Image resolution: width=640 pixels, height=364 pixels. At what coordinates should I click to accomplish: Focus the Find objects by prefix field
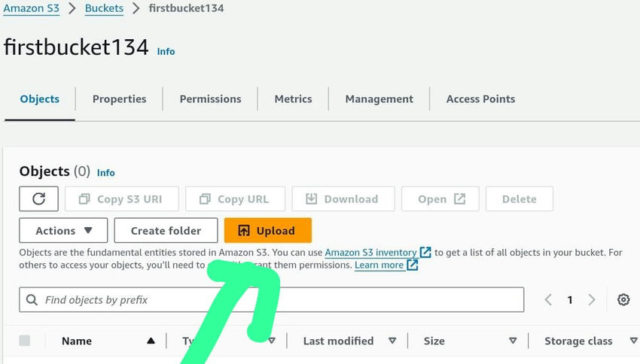[x=271, y=299]
